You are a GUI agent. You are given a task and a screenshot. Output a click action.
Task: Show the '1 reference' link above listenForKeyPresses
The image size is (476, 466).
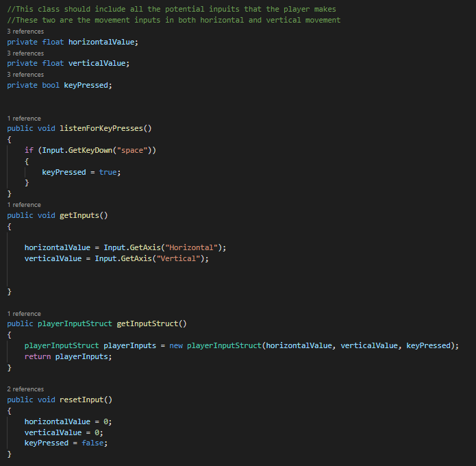[24, 118]
